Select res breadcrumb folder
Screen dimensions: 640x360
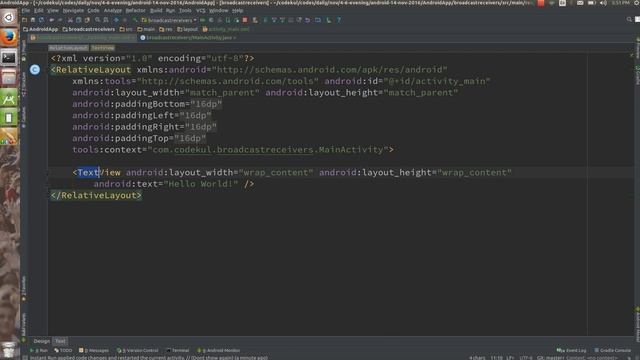pyautogui.click(x=166, y=29)
